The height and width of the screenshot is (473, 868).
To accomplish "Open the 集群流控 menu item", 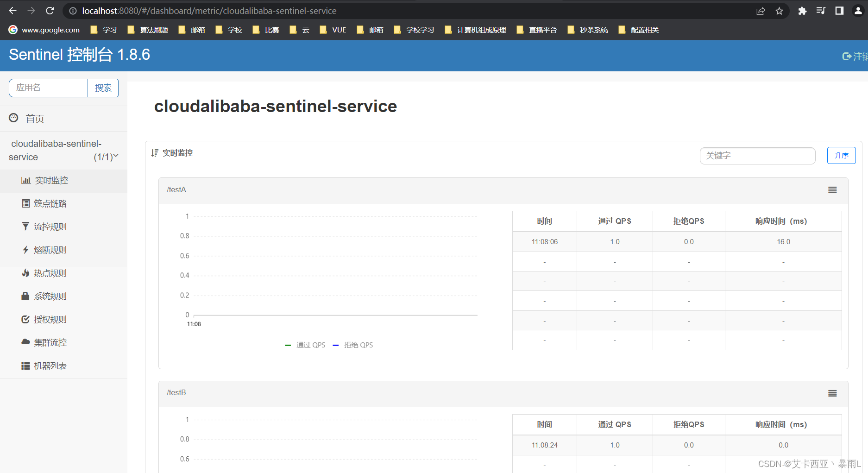I will click(x=63, y=343).
